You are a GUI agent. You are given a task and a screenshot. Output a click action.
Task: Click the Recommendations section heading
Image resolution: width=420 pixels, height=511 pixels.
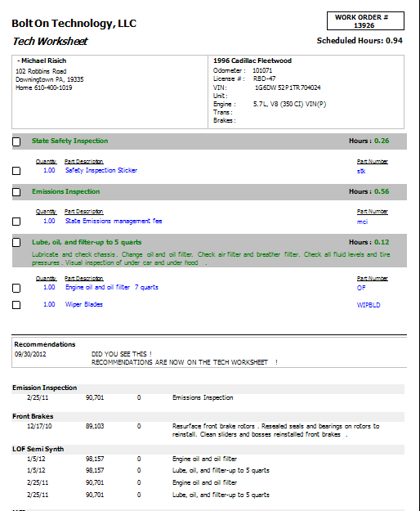tap(45, 344)
